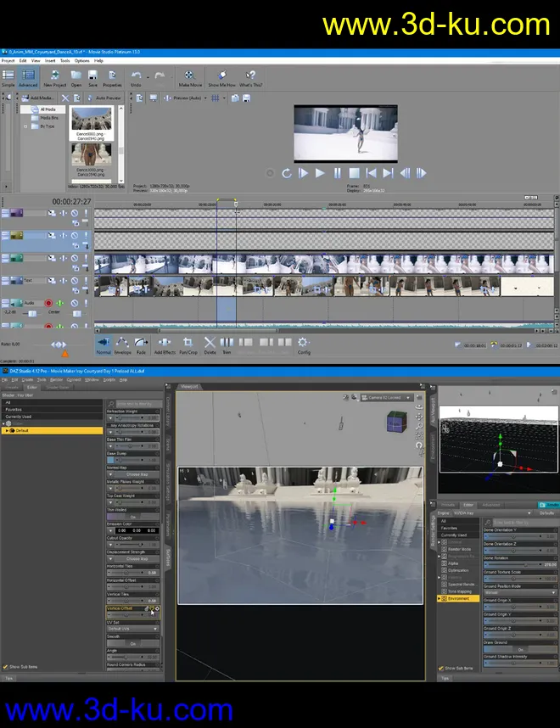Toggle the Show Sub Items checkbox on left

6,667
